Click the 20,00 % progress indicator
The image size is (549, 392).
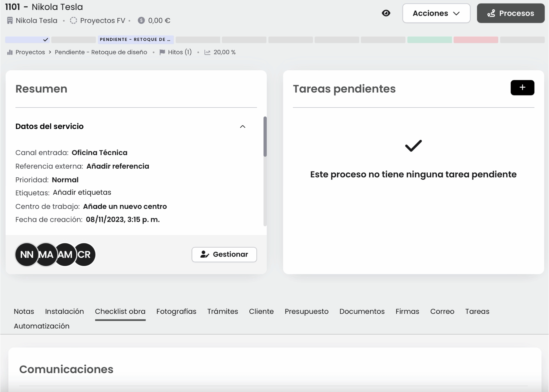225,52
